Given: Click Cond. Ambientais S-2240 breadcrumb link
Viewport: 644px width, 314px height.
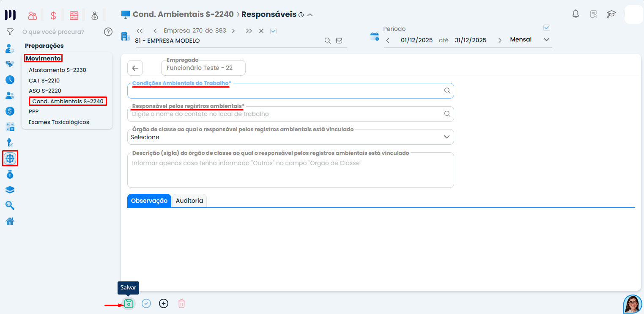Looking at the screenshot, I should [183, 14].
